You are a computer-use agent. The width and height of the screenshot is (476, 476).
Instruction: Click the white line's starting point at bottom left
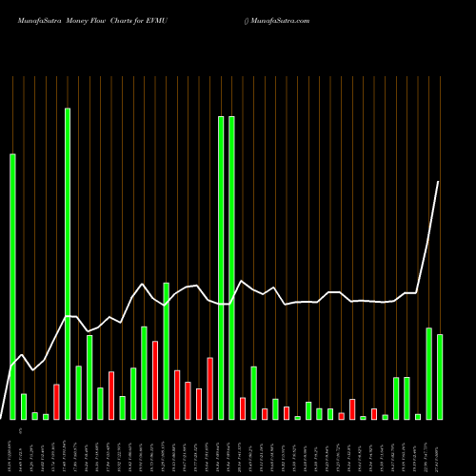[1, 418]
